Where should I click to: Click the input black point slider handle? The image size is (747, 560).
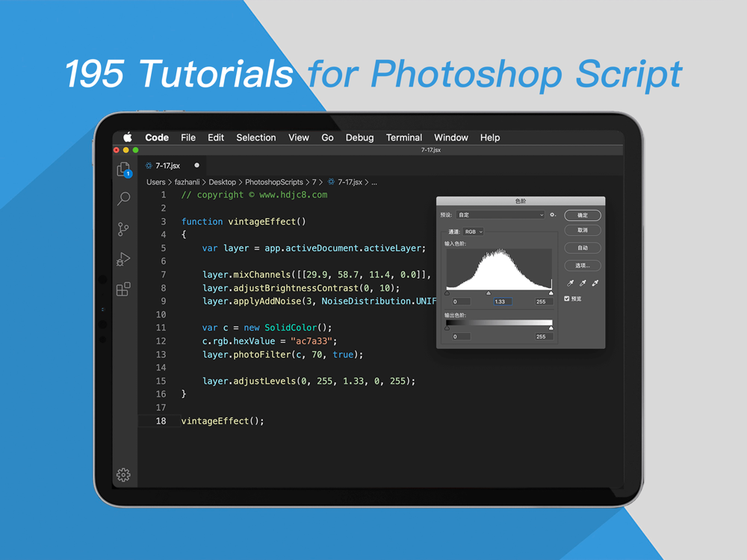(447, 293)
